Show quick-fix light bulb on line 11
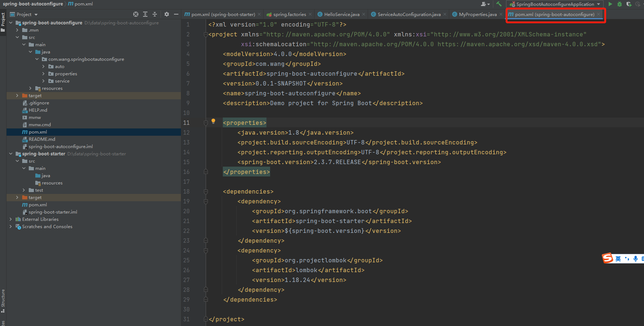Image resolution: width=644 pixels, height=326 pixels. [213, 121]
